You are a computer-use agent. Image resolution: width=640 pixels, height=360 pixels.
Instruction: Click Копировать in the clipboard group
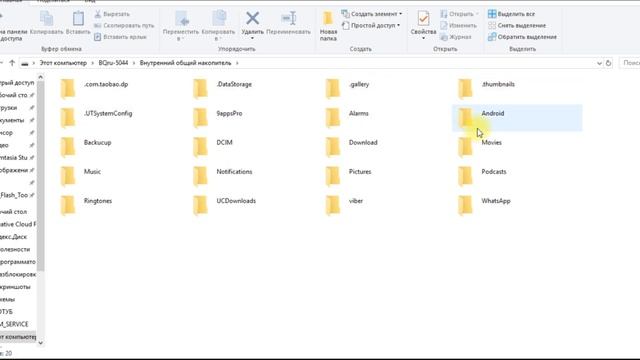tap(46, 23)
